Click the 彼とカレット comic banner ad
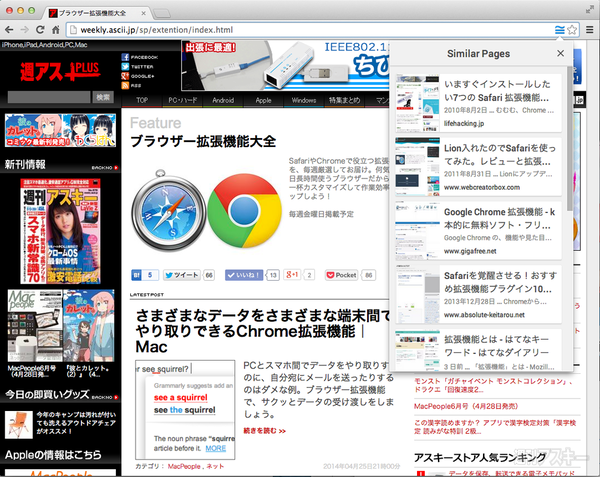Viewport: 600px width, 477px height. [x=60, y=130]
